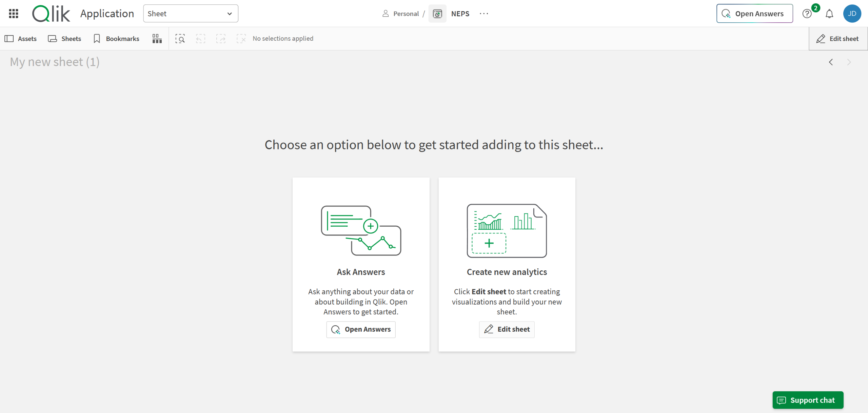Viewport: 868px width, 413px height.
Task: Go to the previous sheet arrow
Action: click(x=831, y=62)
